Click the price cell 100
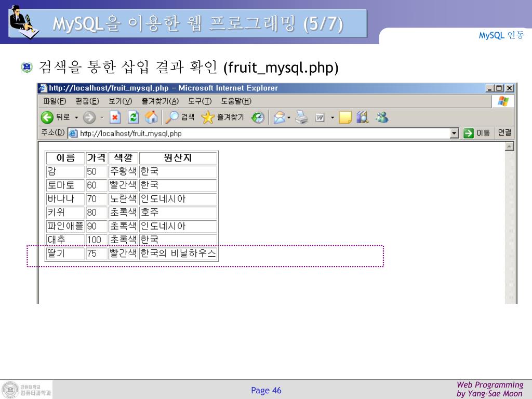Screen dimensions: 532x399 (x=96, y=240)
